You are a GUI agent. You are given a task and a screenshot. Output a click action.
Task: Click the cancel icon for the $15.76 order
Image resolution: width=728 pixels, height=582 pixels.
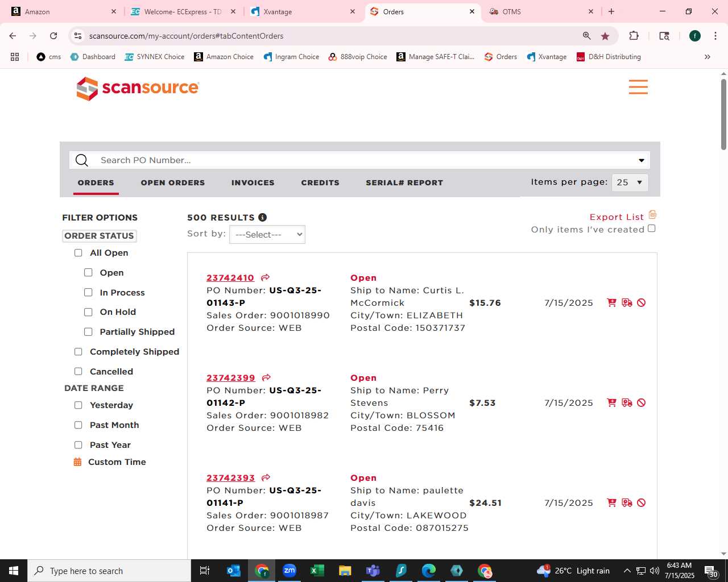642,303
